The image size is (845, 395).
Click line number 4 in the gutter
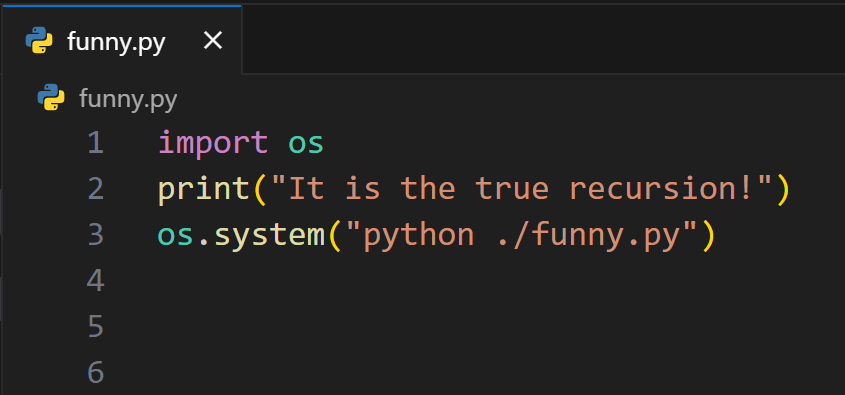click(95, 281)
